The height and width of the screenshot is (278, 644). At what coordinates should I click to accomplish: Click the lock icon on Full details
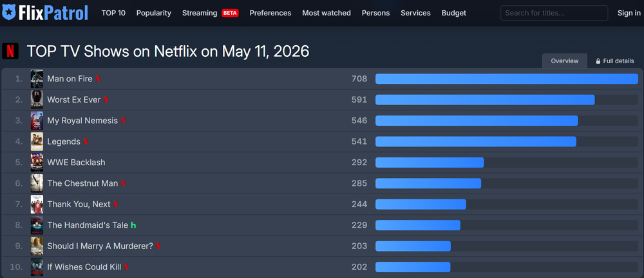[598, 61]
